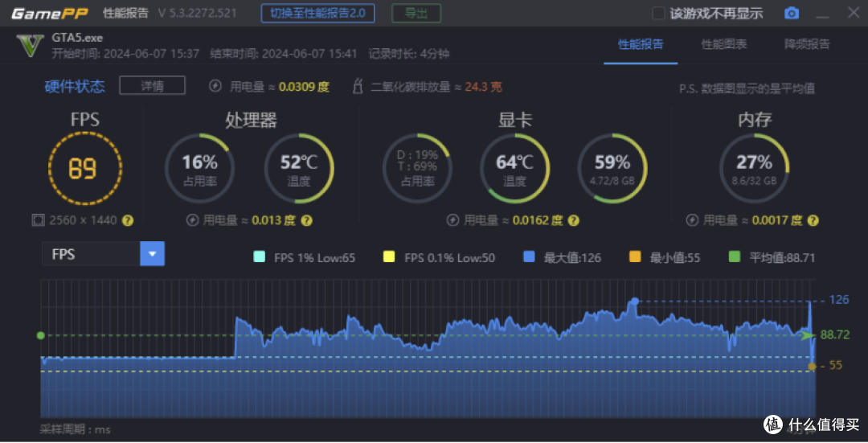Click the FPS 0.1% Low:50 legend text
Screen dimensions: 868x443
(x=449, y=257)
